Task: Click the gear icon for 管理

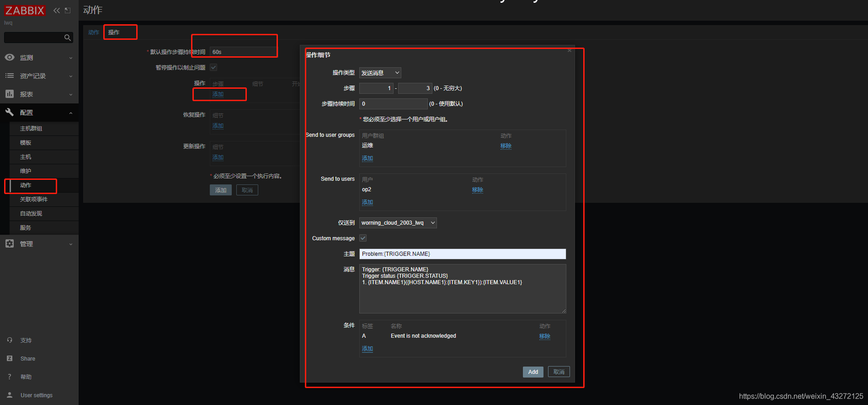Action: (10, 243)
